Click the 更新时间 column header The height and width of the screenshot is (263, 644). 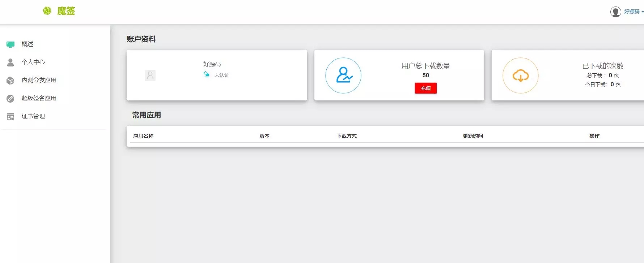(x=473, y=136)
